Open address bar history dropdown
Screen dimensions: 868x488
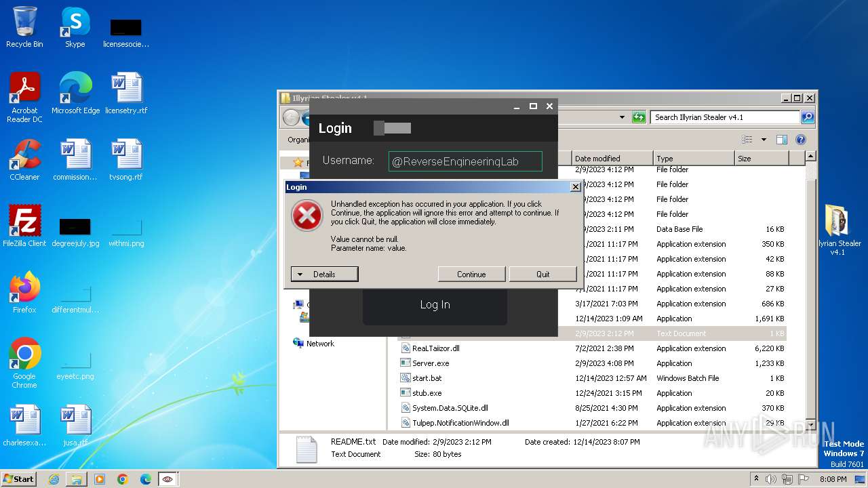622,117
